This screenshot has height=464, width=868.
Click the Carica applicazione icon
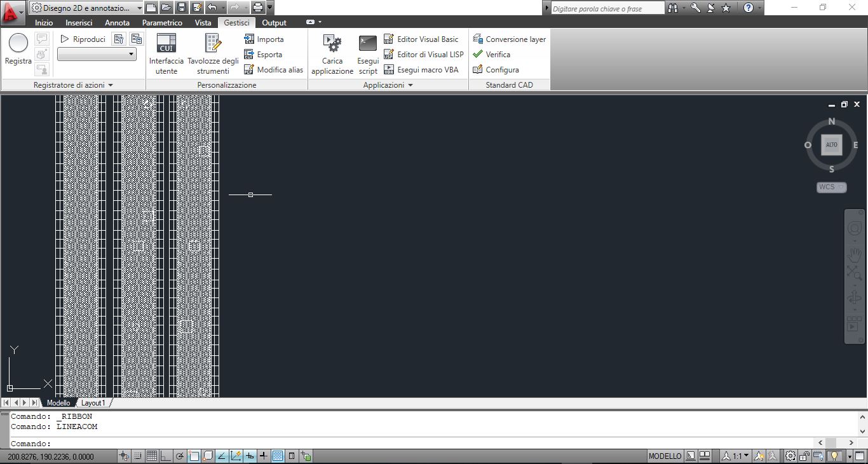pos(332,53)
